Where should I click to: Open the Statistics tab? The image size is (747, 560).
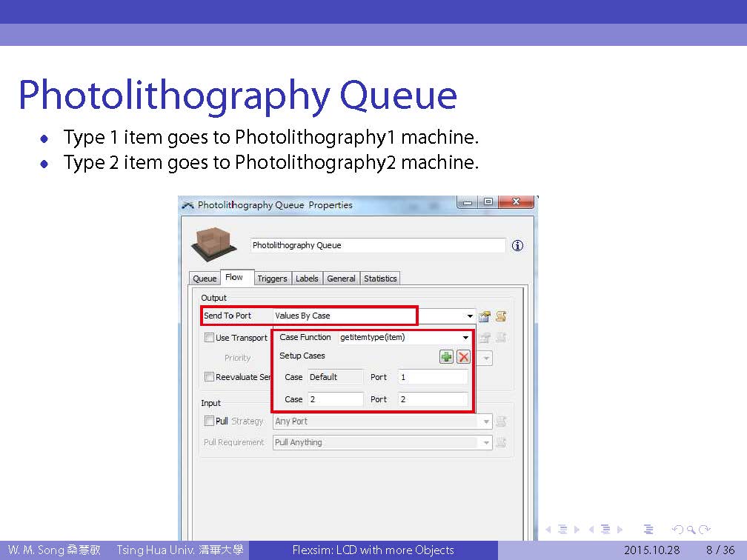380,279
